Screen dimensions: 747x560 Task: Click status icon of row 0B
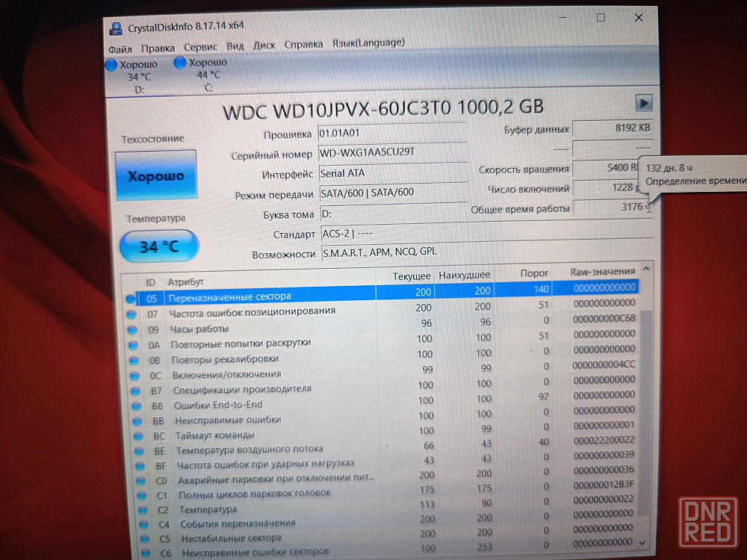(134, 361)
